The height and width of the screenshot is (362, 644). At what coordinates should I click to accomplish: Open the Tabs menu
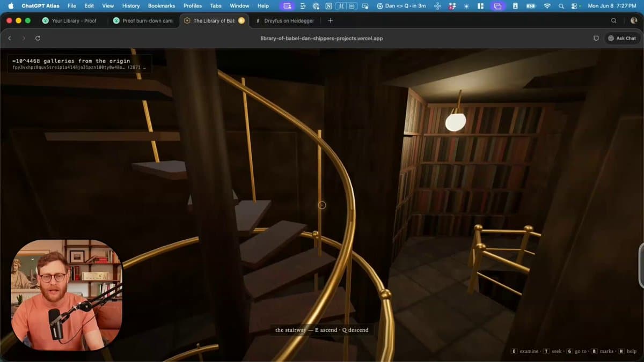point(216,6)
